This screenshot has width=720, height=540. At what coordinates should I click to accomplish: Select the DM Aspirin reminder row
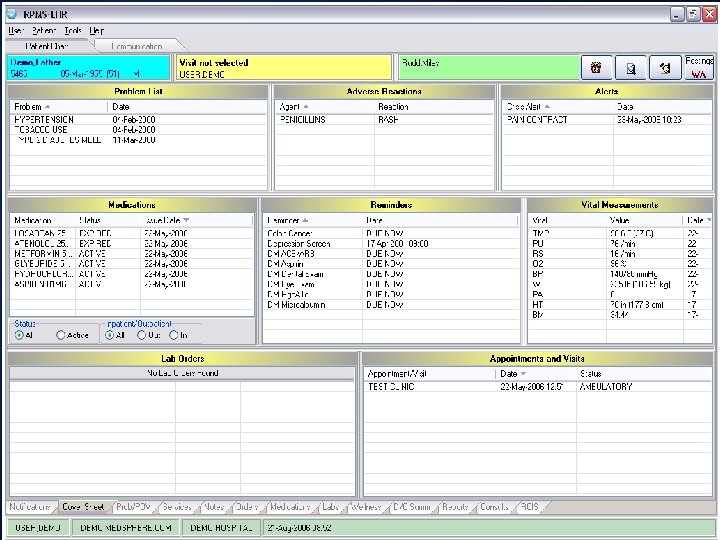point(391,264)
